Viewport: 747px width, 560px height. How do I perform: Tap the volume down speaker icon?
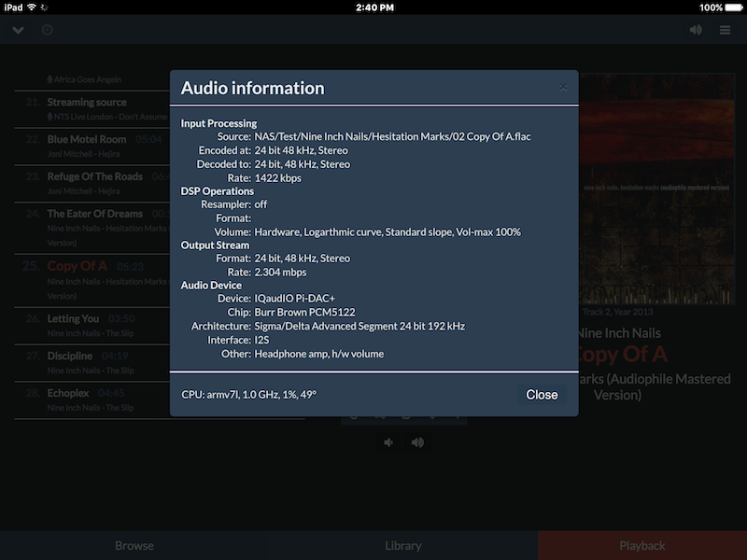pos(388,442)
